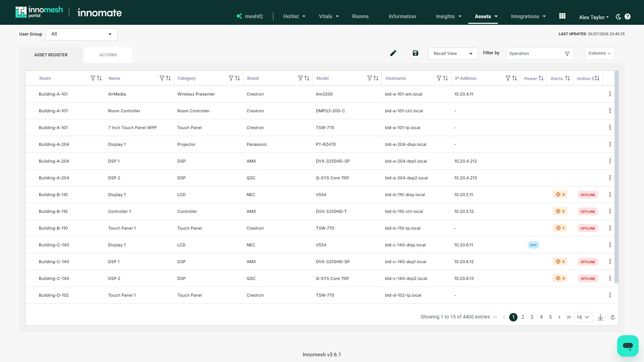Viewport: 644px width, 362px height.
Task: Open the User Group dropdown
Action: point(82,34)
